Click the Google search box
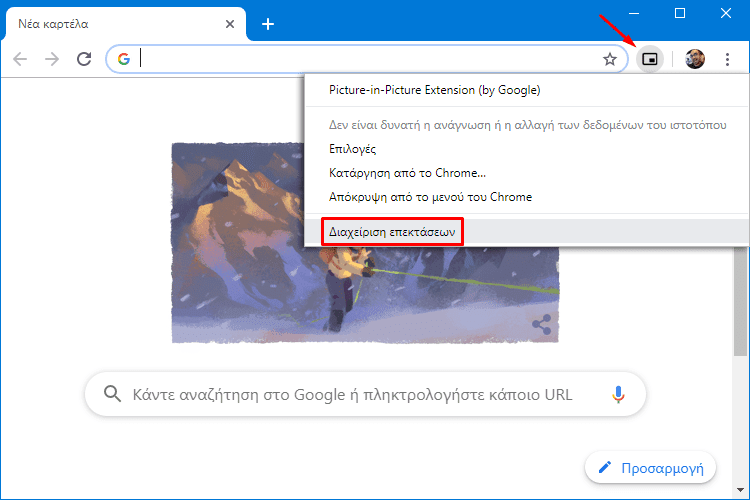 (365, 394)
